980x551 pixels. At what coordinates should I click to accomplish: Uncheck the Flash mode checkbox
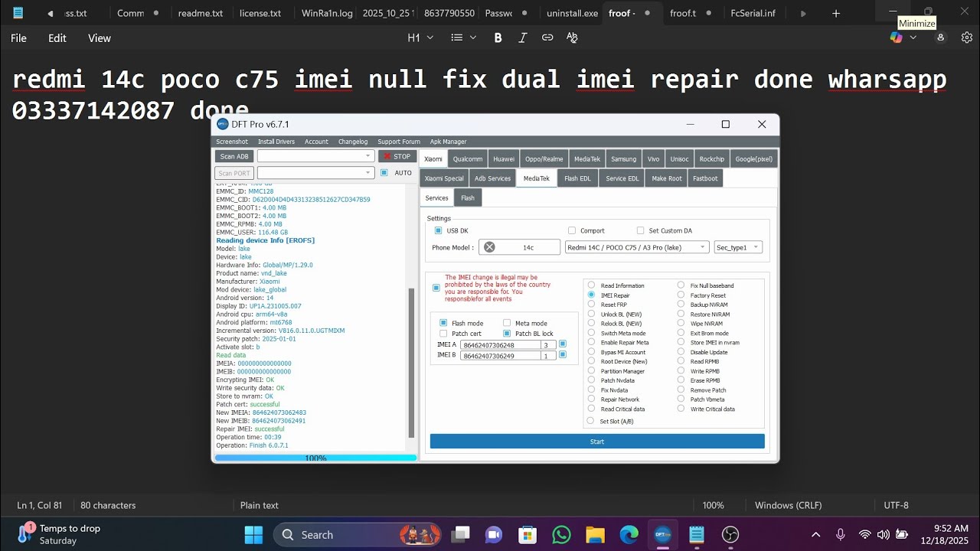pyautogui.click(x=443, y=323)
